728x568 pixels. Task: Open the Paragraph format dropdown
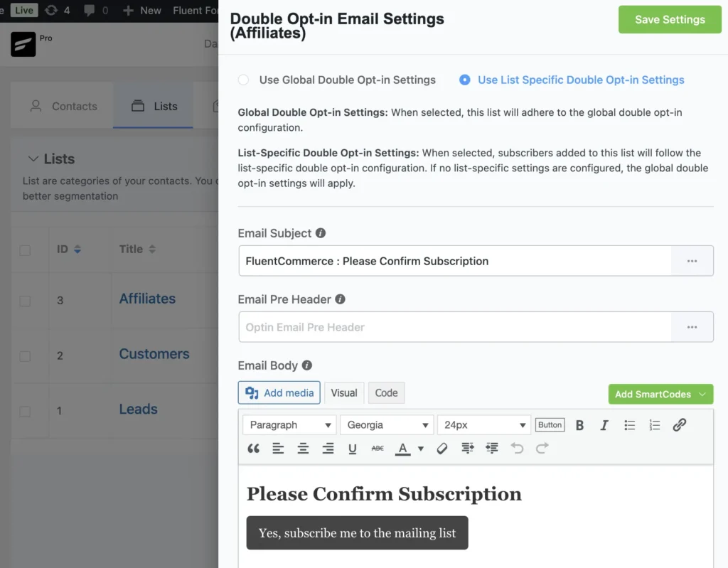[290, 425]
